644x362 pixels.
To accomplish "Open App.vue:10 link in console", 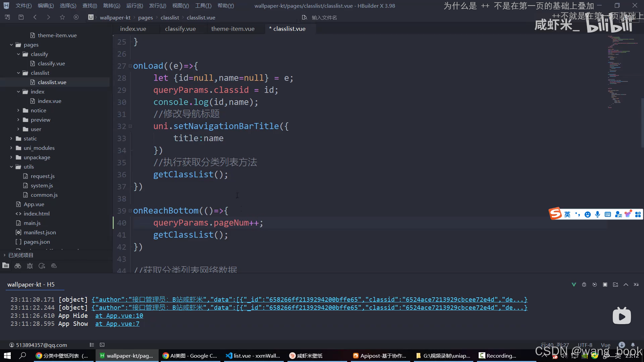I will (119, 316).
